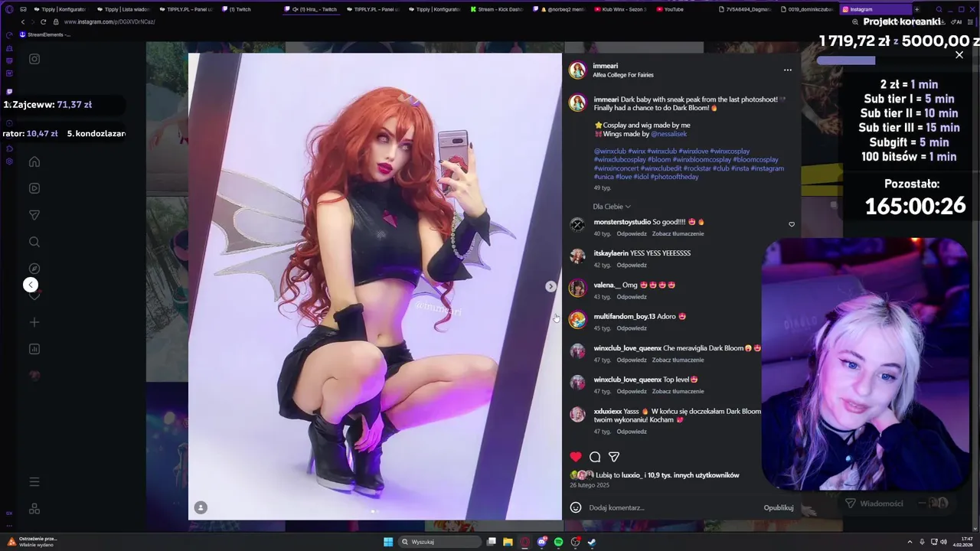Reply to itskaylaerin's comment
This screenshot has width=980, height=551.
click(x=632, y=265)
